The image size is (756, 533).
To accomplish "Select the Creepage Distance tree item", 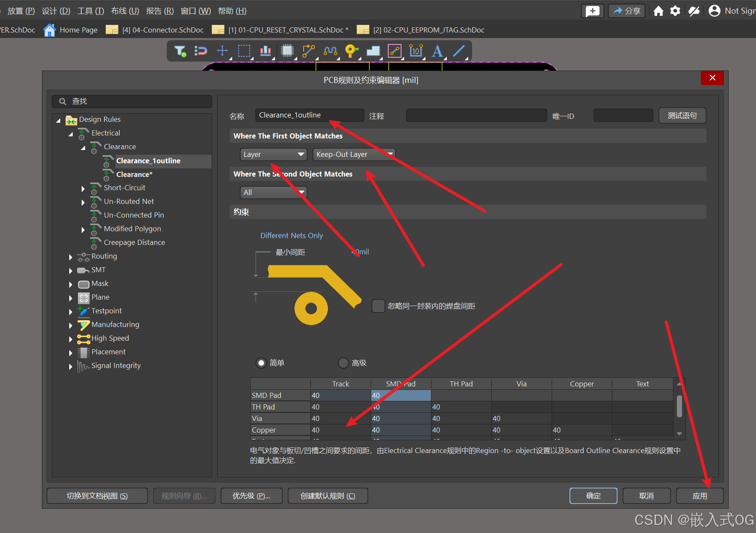I will (134, 242).
